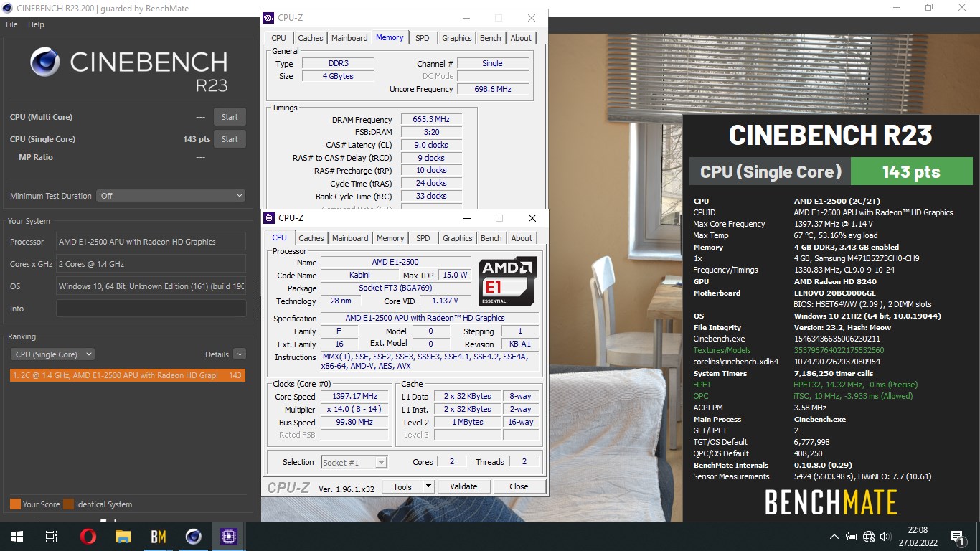The width and height of the screenshot is (980, 551).
Task: Click the AMD E1 Essential logo
Action: click(x=508, y=282)
